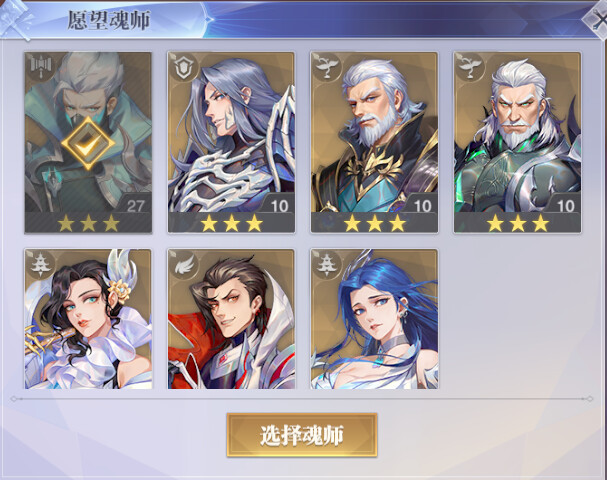
Task: Choose the black-haired woman with gold flower
Action: 88,319
